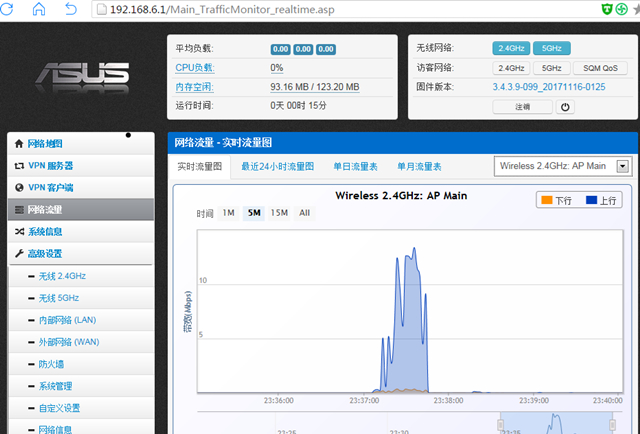Open the Wireless 2.4GHz: AP Main dropdown
Screen dimensions: 640x434
click(x=563, y=166)
